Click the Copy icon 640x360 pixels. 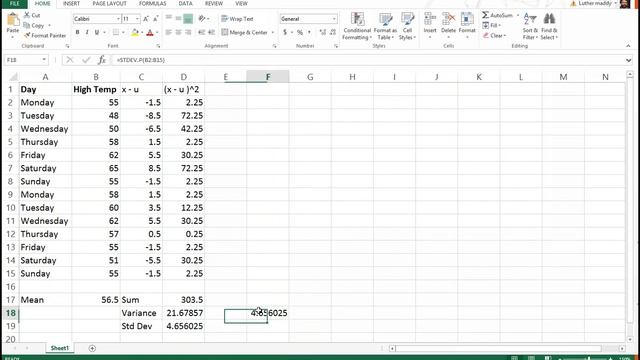point(27,25)
